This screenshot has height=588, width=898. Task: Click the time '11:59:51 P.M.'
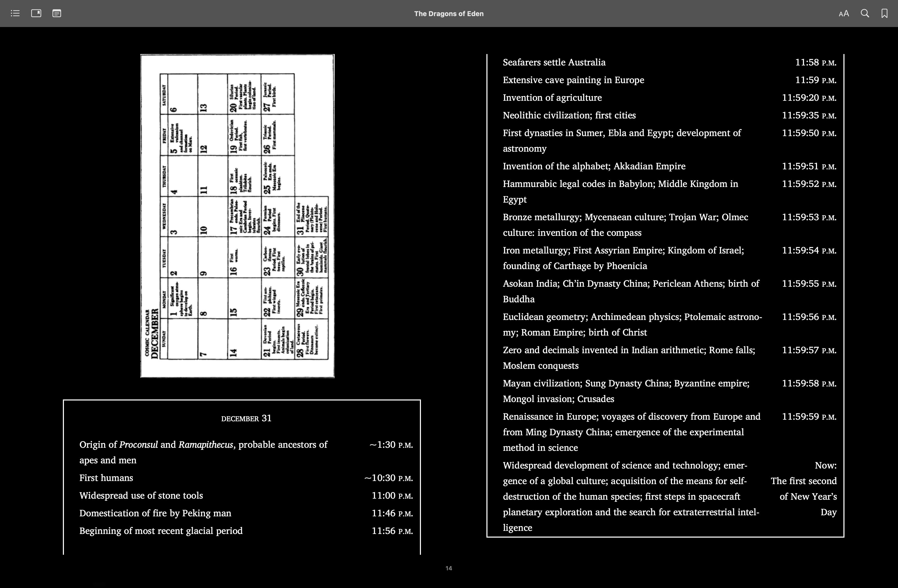point(809,166)
